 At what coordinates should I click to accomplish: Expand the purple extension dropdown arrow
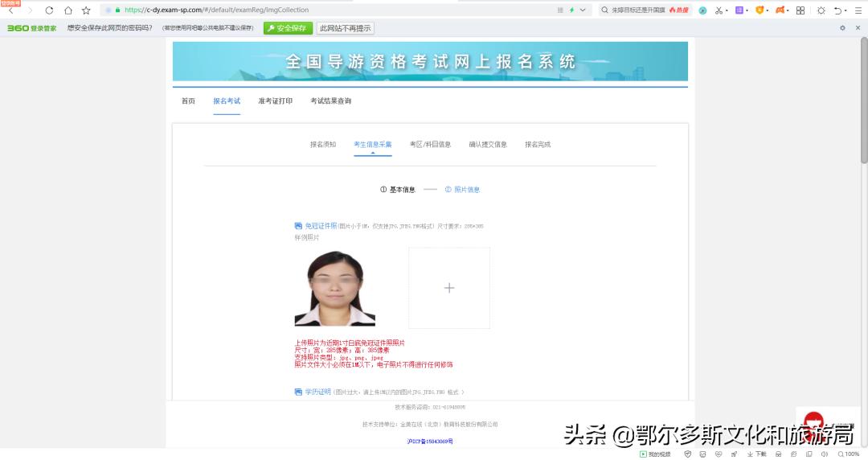click(747, 10)
